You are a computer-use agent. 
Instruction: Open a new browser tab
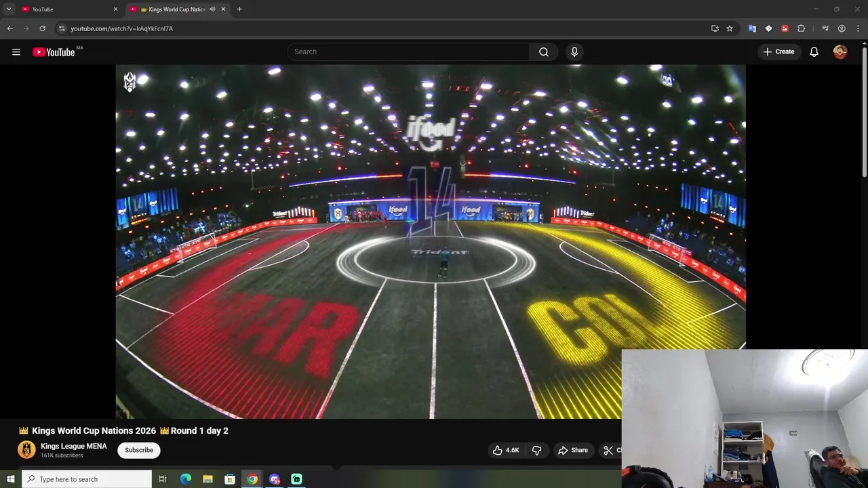point(239,9)
